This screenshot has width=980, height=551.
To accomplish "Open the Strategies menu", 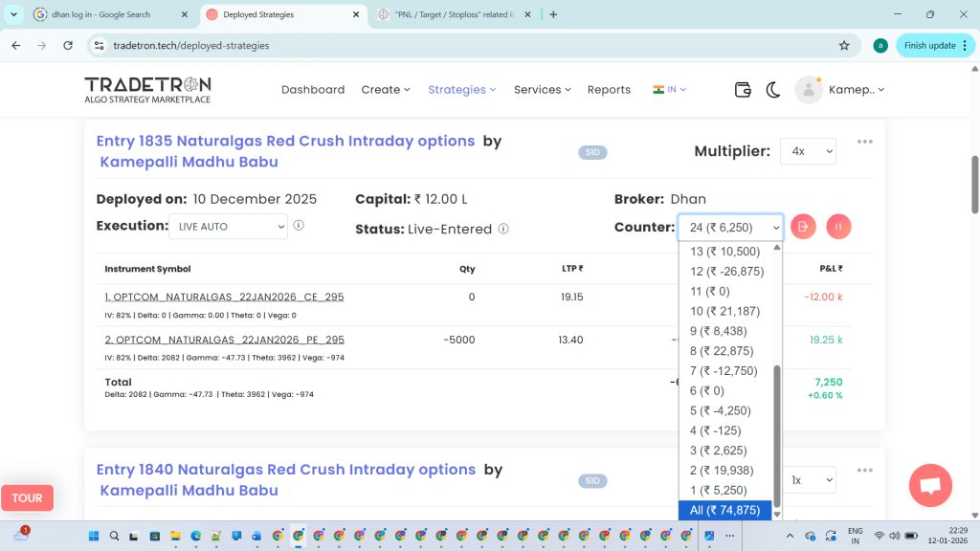I will (461, 90).
